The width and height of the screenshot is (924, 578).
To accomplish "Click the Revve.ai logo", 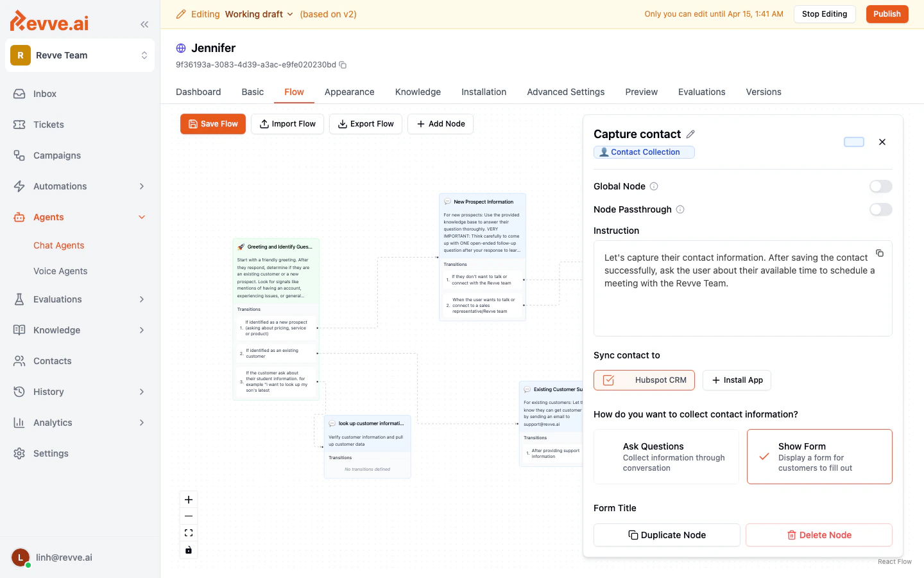I will (49, 21).
